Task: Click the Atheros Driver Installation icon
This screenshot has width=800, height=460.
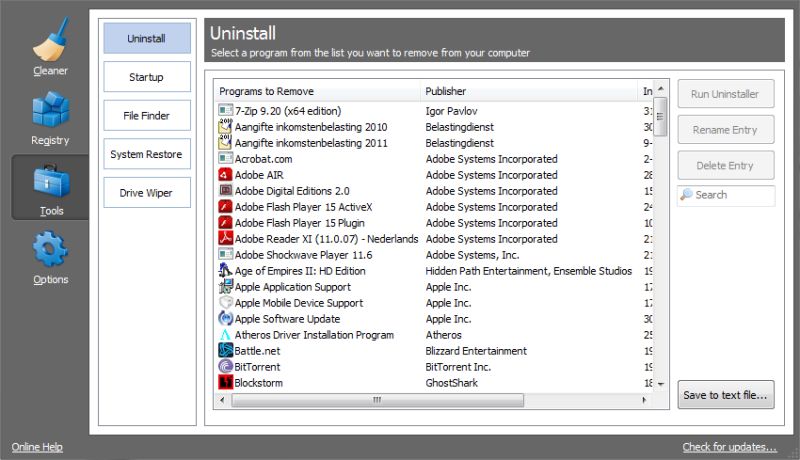Action: click(226, 335)
